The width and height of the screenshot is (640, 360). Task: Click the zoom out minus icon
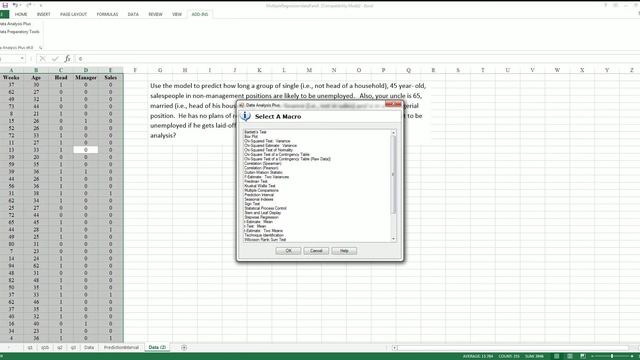(592, 356)
